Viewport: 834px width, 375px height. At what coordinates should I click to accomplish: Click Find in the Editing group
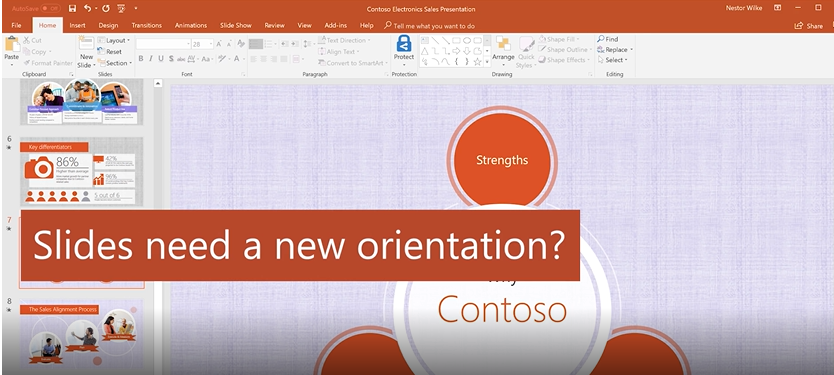[607, 39]
